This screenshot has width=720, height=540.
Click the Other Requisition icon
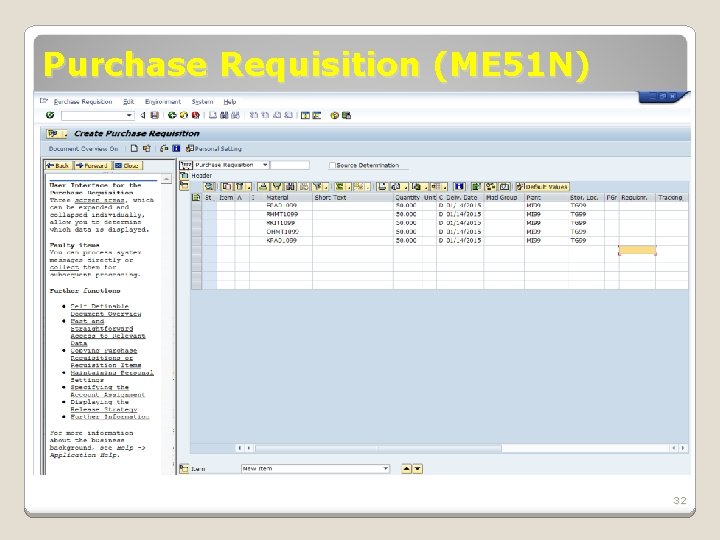pos(146,148)
